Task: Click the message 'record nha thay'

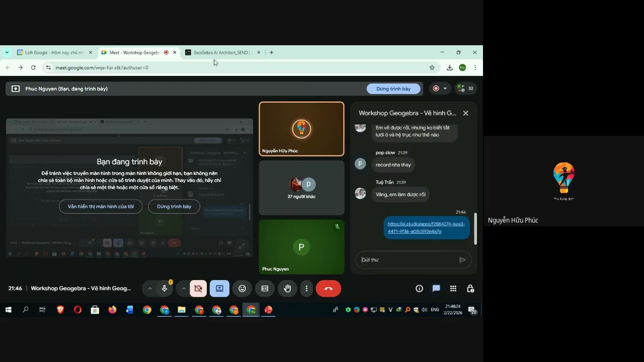Action: tap(393, 165)
